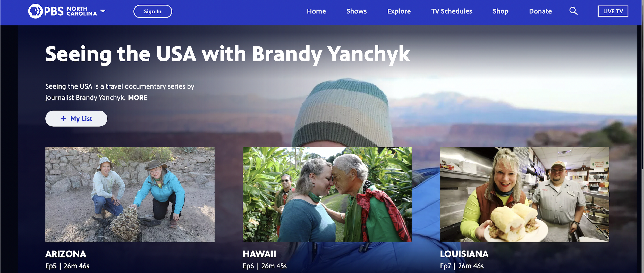
Task: Click the LOUISIANA episode title
Action: click(464, 254)
